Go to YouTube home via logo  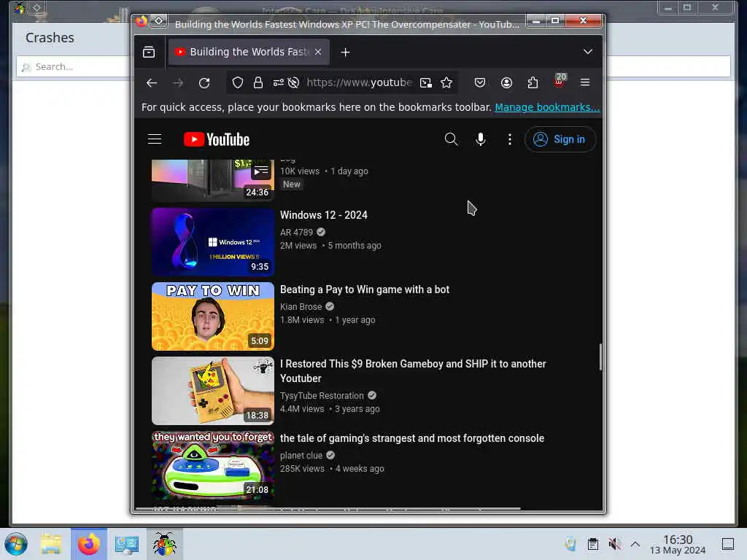point(217,139)
